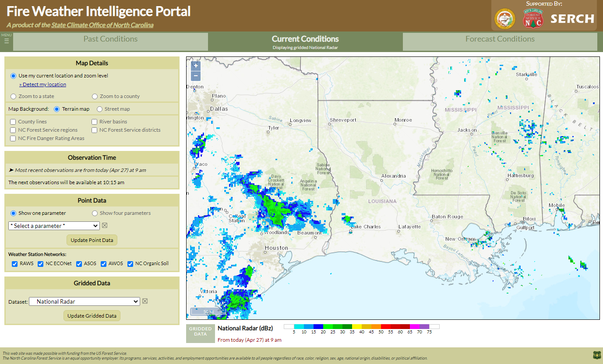The width and height of the screenshot is (603, 364).
Task: Select the Street map background option
Action: (x=99, y=108)
